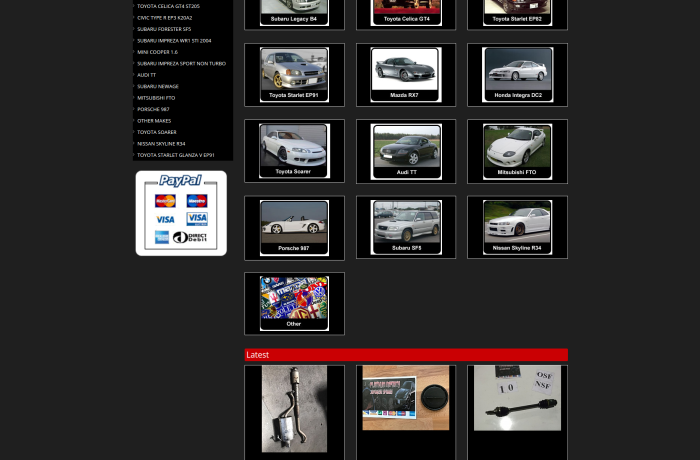
Task: Open Toyota Celica GT4 ST205 sidebar link
Action: 168,6
